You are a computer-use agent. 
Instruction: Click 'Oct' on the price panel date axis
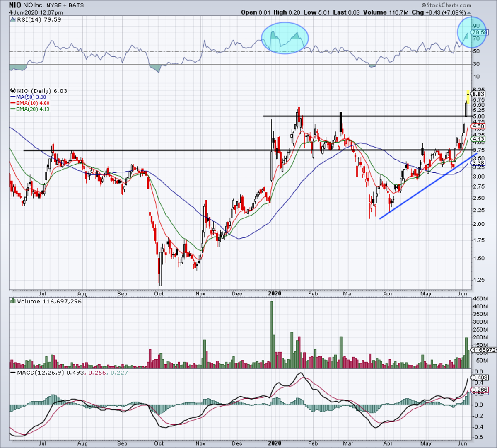pos(159,294)
